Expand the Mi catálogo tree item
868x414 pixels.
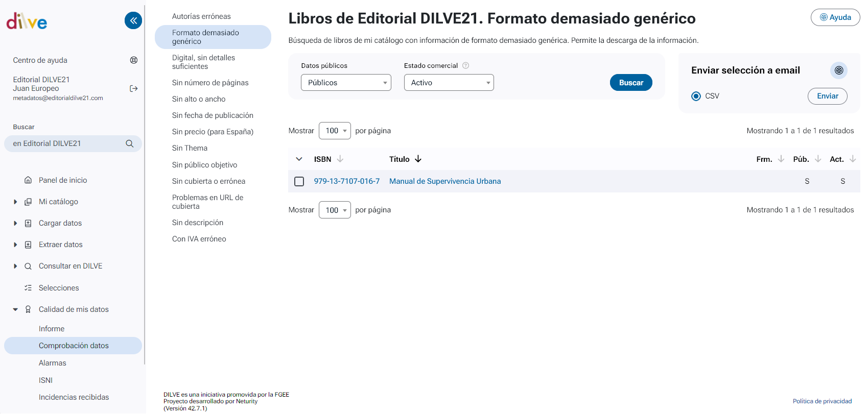click(15, 202)
